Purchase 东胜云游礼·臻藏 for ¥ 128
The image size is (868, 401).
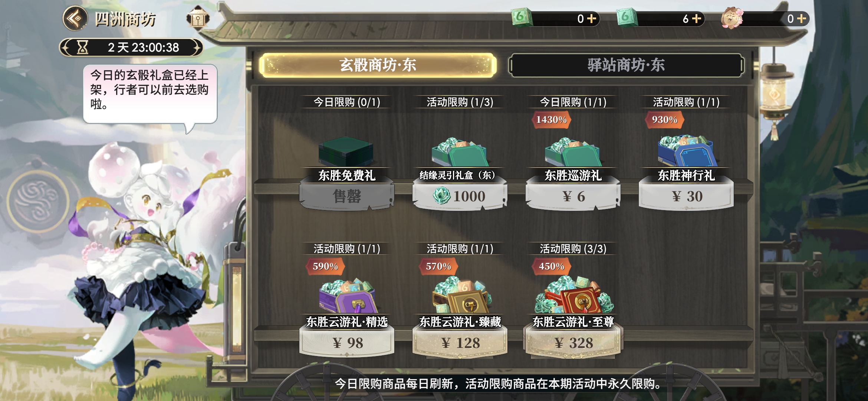(460, 343)
